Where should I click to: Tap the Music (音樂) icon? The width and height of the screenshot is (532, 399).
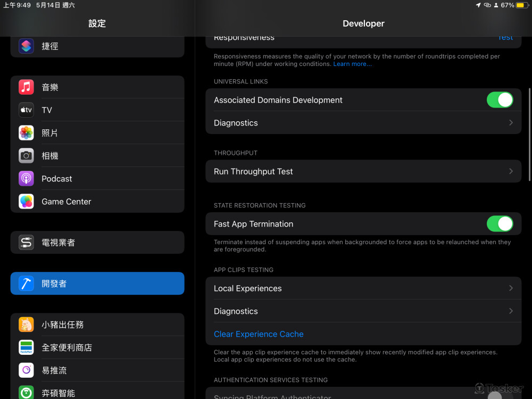pos(26,87)
